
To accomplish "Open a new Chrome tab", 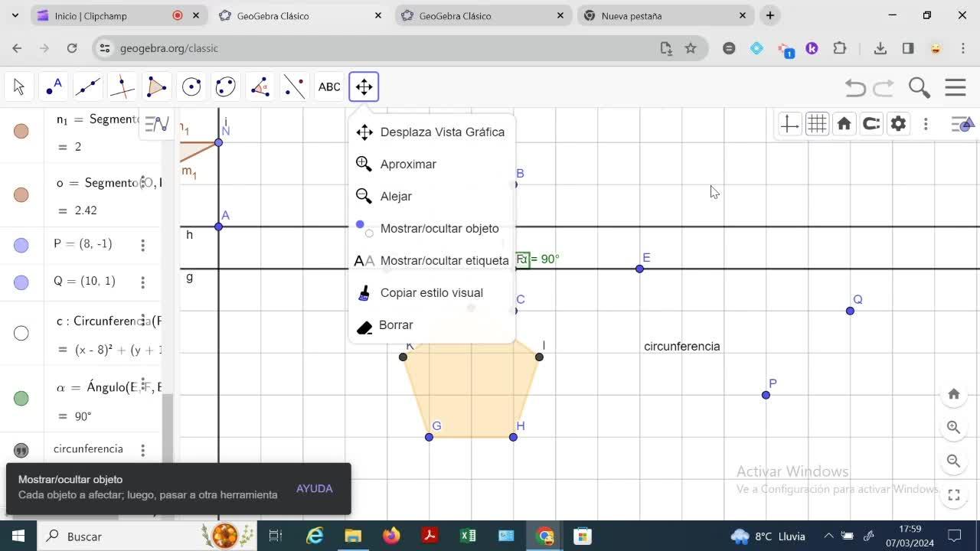I will click(x=770, y=15).
